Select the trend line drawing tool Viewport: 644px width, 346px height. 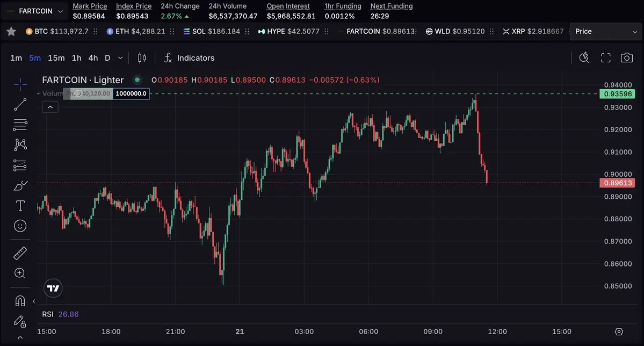tap(20, 104)
